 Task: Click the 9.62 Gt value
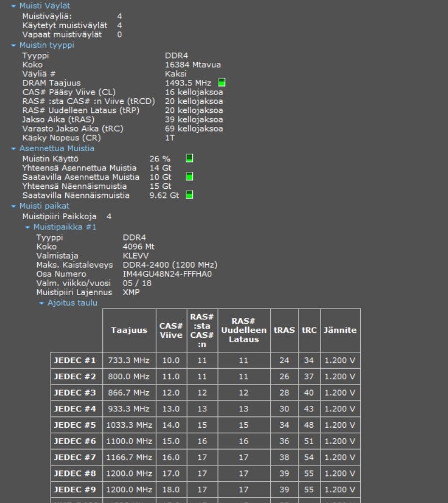[x=164, y=196]
